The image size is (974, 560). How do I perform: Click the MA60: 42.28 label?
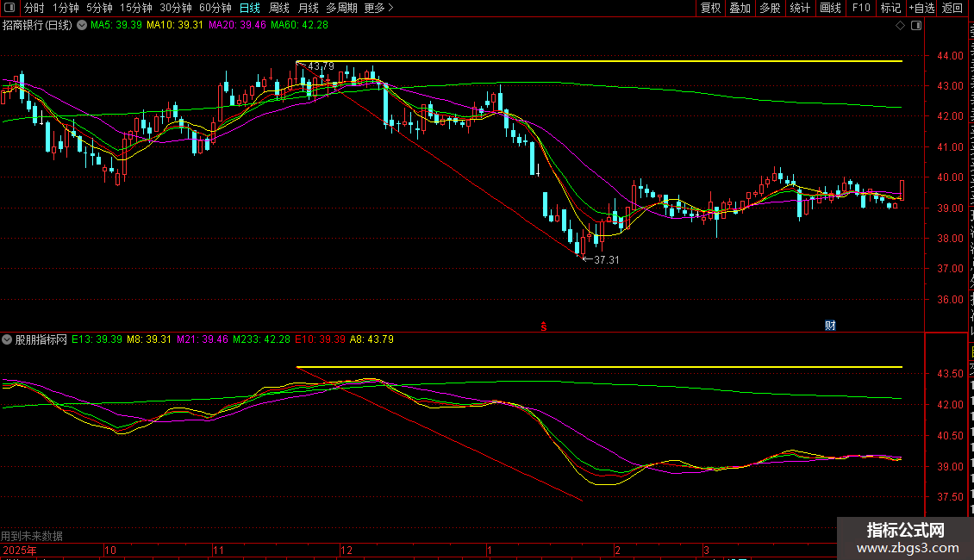point(299,25)
